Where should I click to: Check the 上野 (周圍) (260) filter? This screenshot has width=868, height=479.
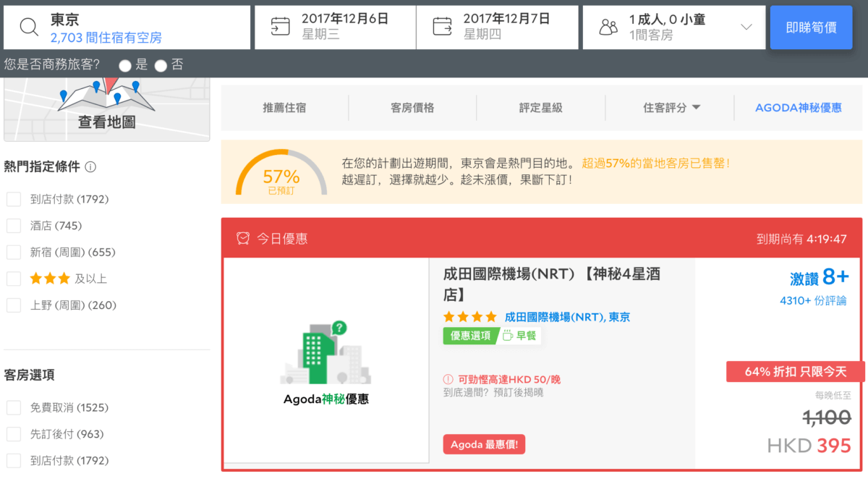[14, 305]
